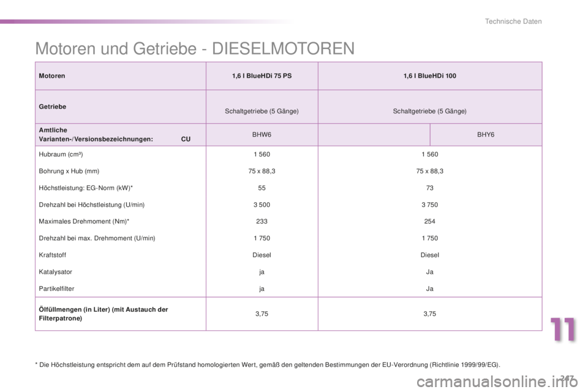Screen dimensions: 588x392
Task: Click the 'Technische Daten' header text
Action: pos(513,21)
